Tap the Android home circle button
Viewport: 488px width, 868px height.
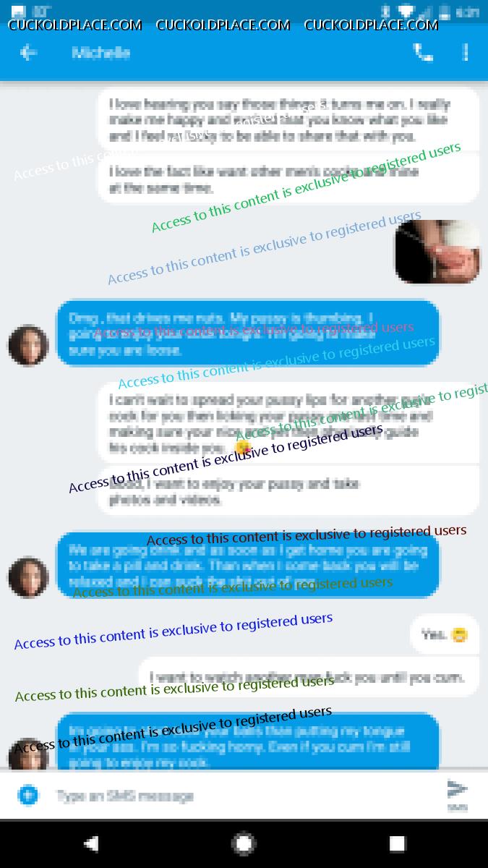(x=244, y=843)
